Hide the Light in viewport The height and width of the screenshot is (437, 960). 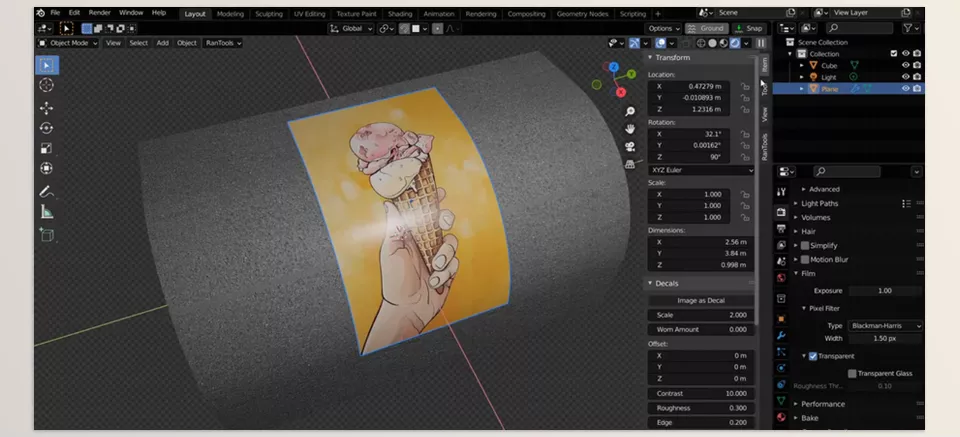pos(906,77)
